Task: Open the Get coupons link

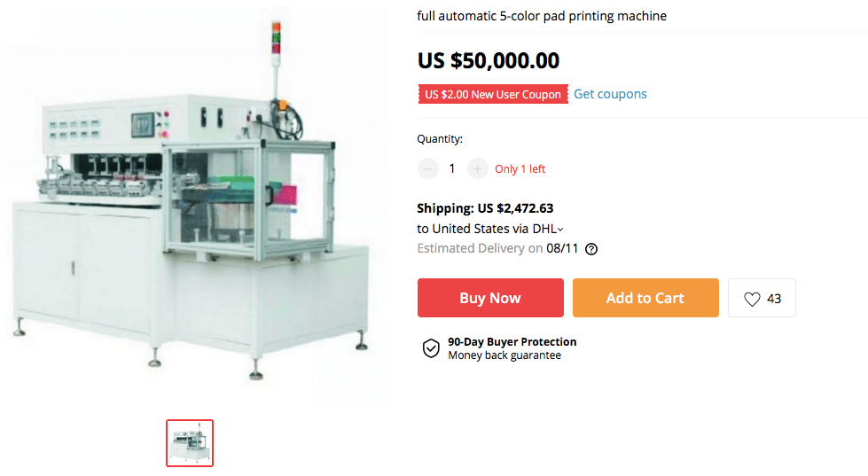Action: click(x=610, y=94)
